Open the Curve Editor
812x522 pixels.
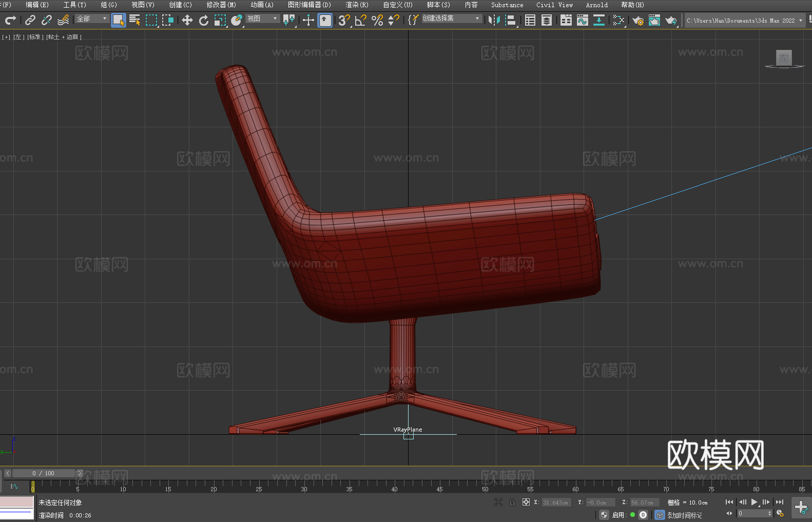583,20
